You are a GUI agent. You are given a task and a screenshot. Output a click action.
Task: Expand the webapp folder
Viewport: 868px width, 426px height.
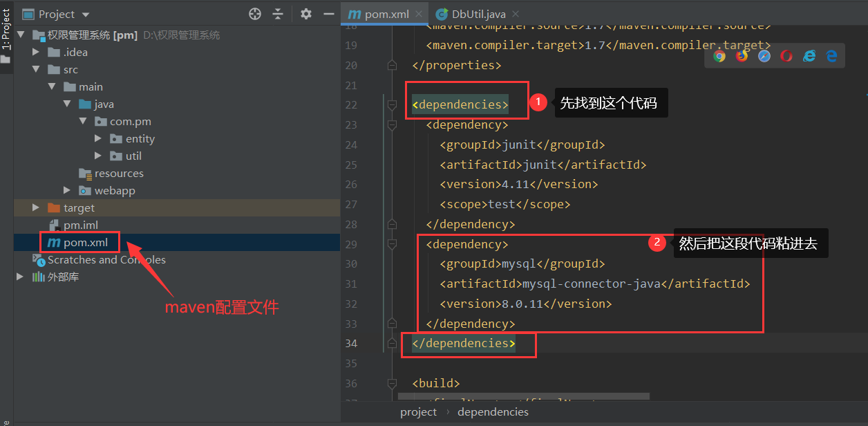[67, 190]
